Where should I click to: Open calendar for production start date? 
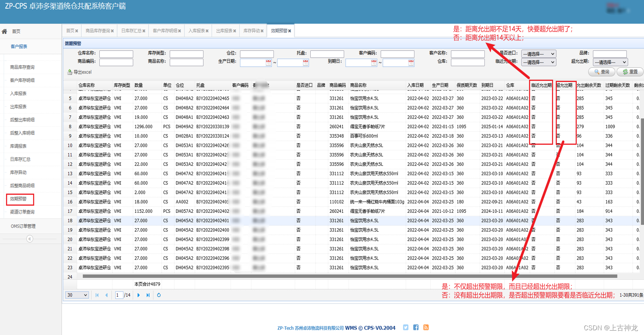coord(268,62)
